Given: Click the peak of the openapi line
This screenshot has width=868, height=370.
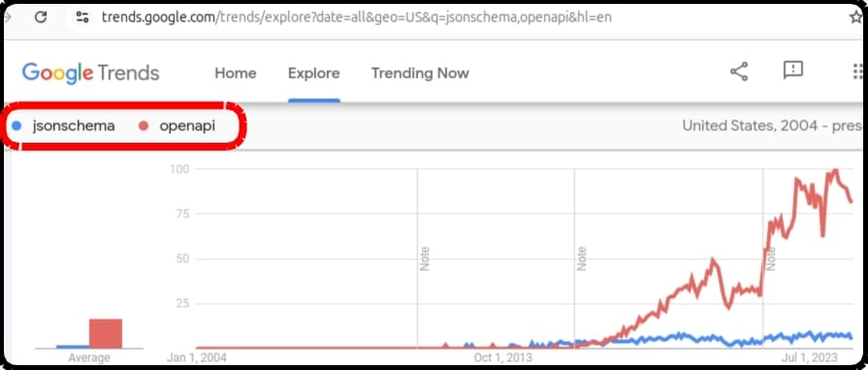Looking at the screenshot, I should pos(835,171).
